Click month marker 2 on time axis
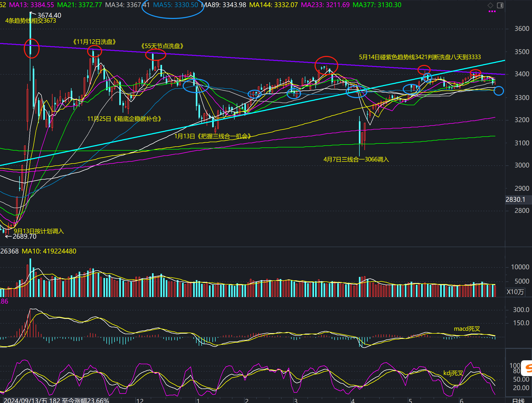Viewport: 532px width, 403px height. pyautogui.click(x=247, y=401)
